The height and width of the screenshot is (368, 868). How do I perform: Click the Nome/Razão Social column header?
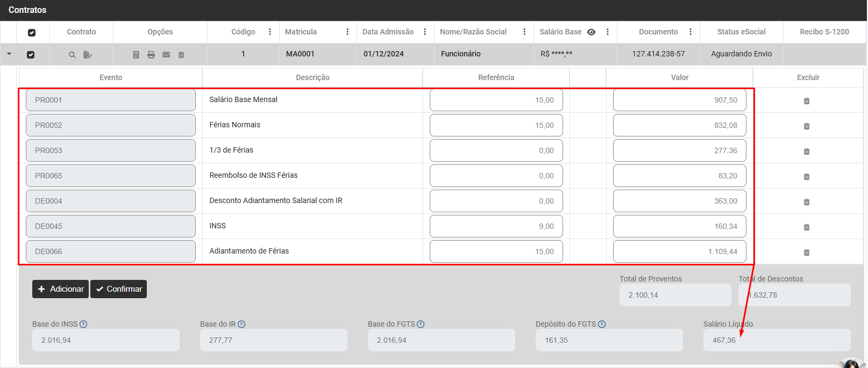[473, 32]
